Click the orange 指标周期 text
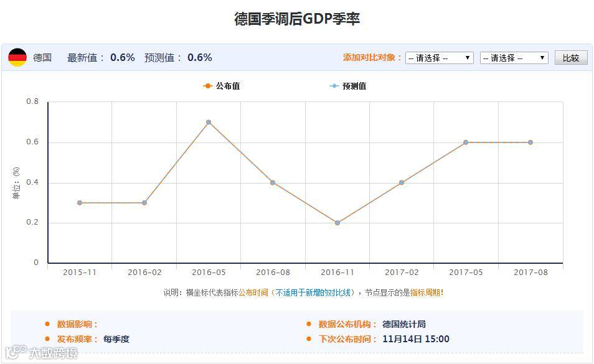Viewport: 594px width, 364px height. click(427, 292)
